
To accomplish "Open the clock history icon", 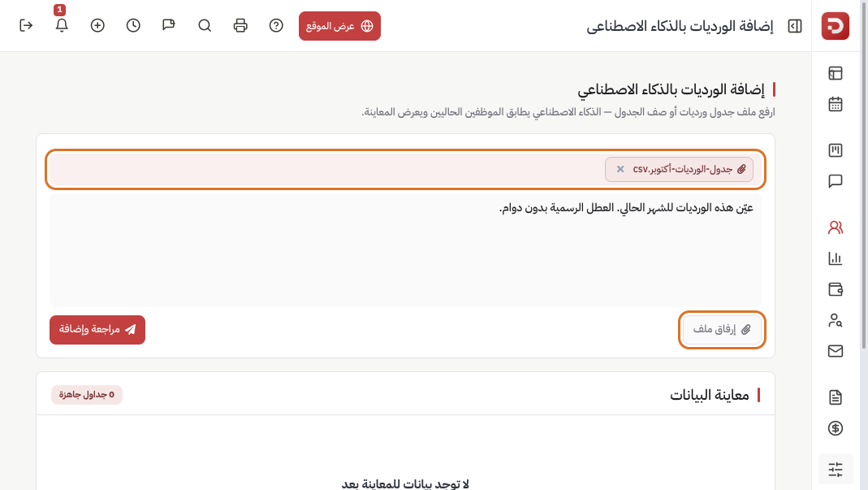I will pyautogui.click(x=133, y=25).
